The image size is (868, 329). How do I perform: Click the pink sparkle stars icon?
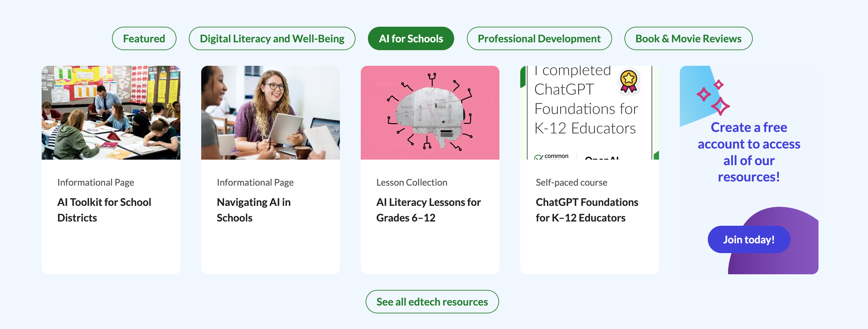tap(713, 97)
